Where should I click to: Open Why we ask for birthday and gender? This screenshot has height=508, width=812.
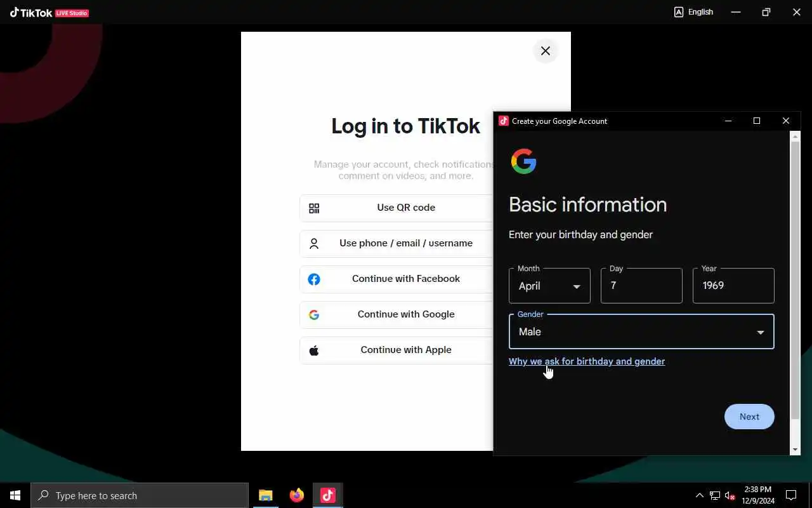point(587,361)
